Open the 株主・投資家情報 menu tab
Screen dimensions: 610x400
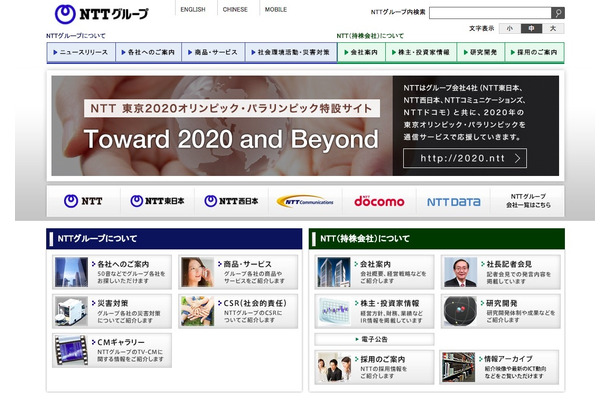pyautogui.click(x=421, y=52)
